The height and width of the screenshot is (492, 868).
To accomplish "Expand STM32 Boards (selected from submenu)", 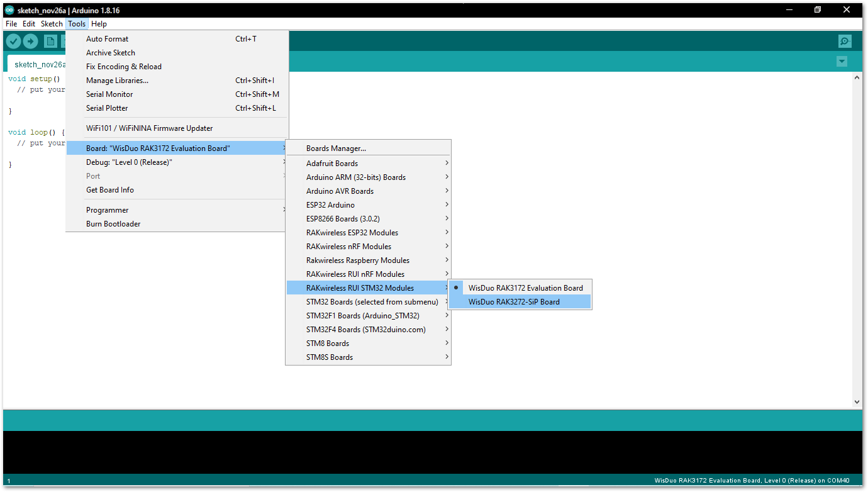I will click(369, 302).
